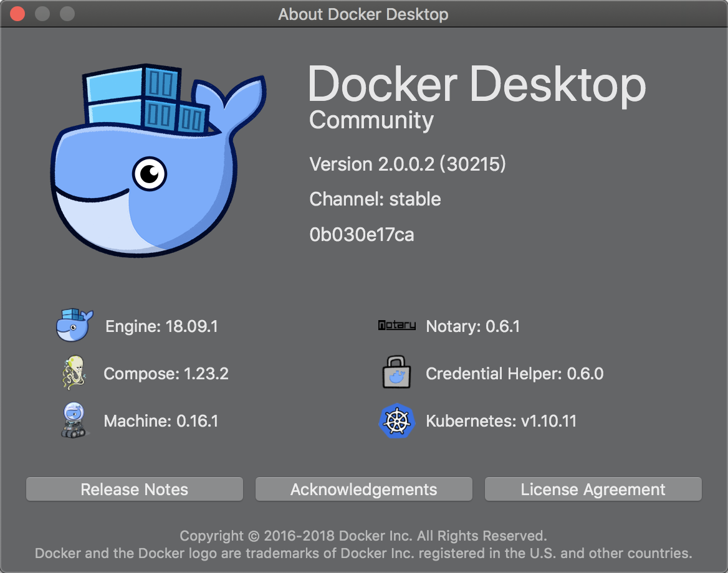The image size is (728, 573).
Task: Select the Engine whale icon
Action: [x=74, y=325]
